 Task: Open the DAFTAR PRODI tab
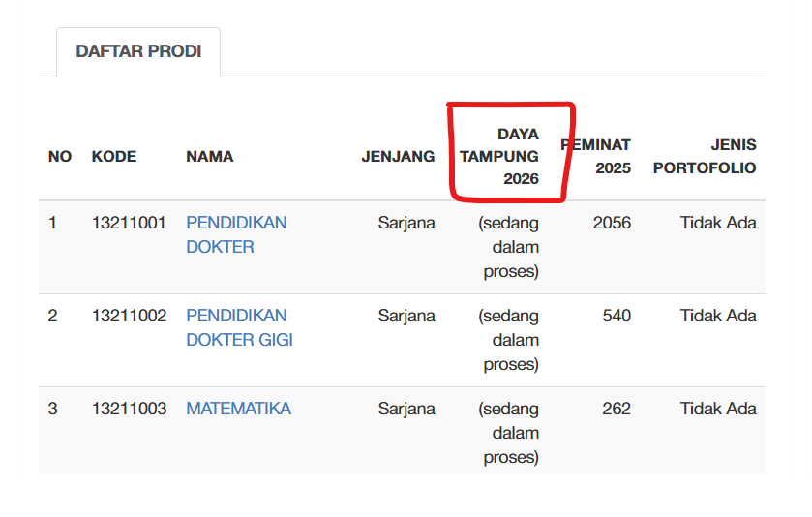pyautogui.click(x=138, y=51)
